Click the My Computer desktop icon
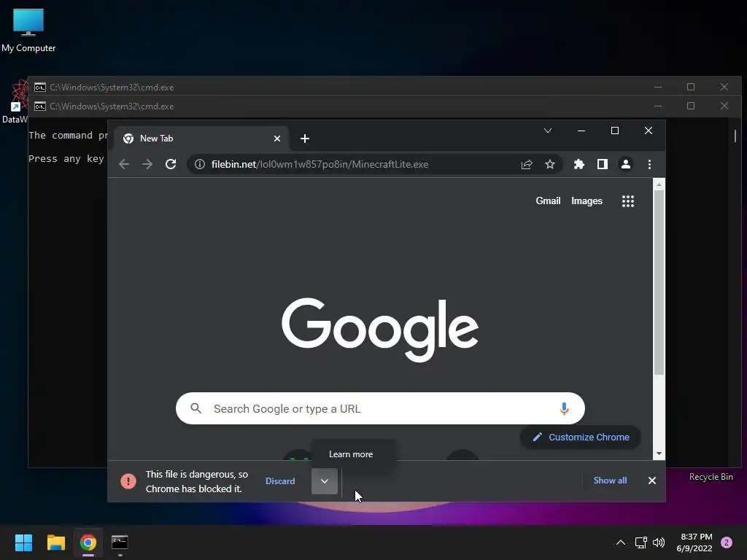The image size is (747, 560). coord(28,29)
